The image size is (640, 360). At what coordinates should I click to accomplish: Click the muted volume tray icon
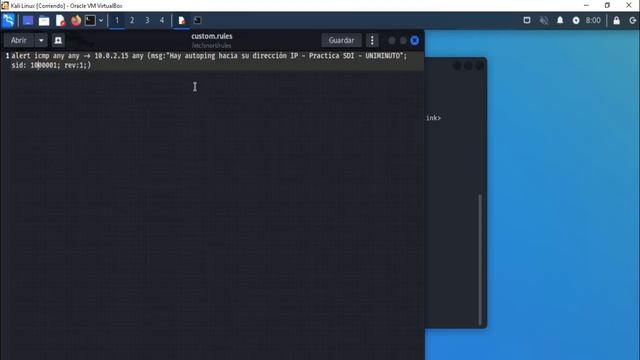pos(543,20)
